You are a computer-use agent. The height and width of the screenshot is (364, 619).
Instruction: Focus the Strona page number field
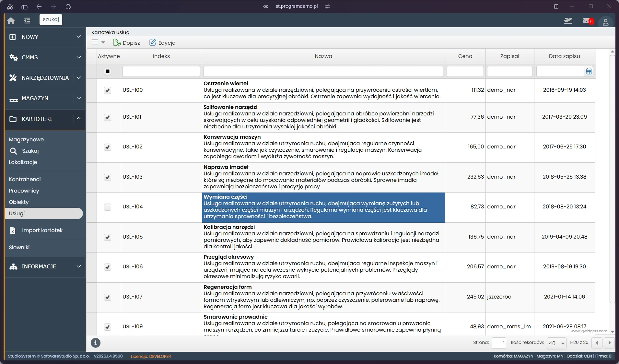click(499, 343)
